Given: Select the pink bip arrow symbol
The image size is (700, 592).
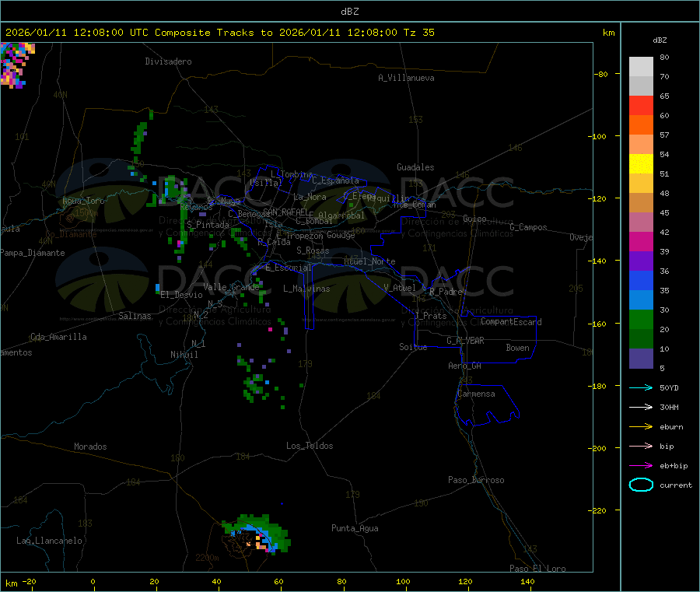Looking at the screenshot, I should [x=641, y=446].
